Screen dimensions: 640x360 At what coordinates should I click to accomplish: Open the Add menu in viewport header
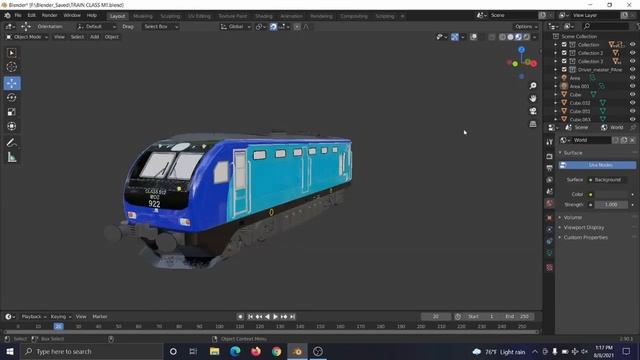[94, 37]
